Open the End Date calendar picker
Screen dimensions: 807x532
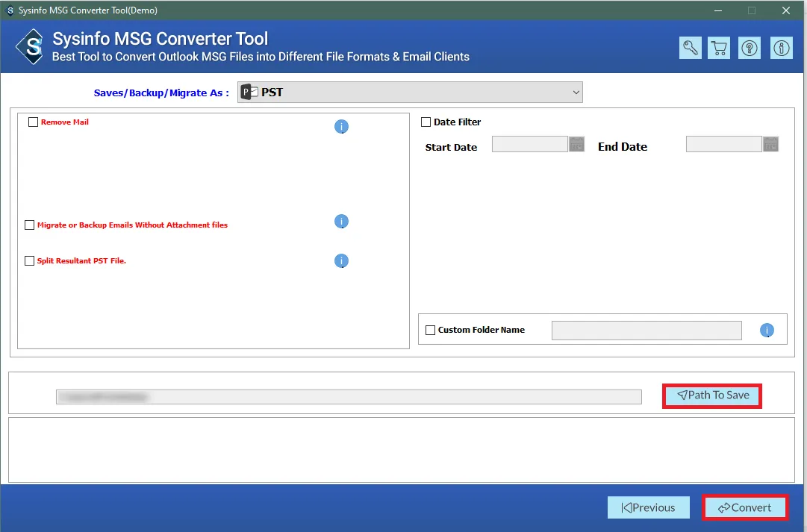pyautogui.click(x=770, y=145)
